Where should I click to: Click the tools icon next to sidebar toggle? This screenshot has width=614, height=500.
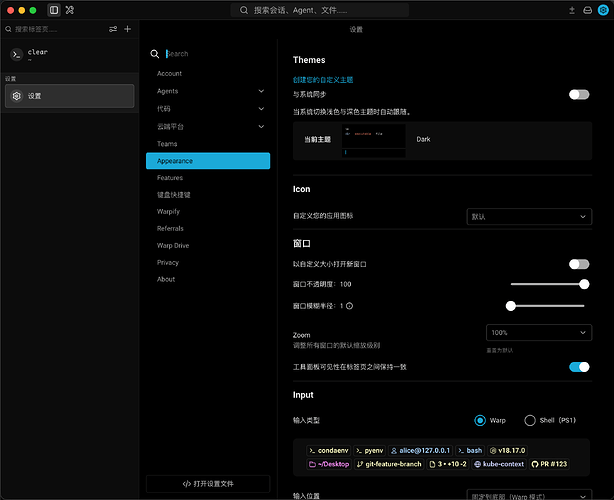point(70,10)
